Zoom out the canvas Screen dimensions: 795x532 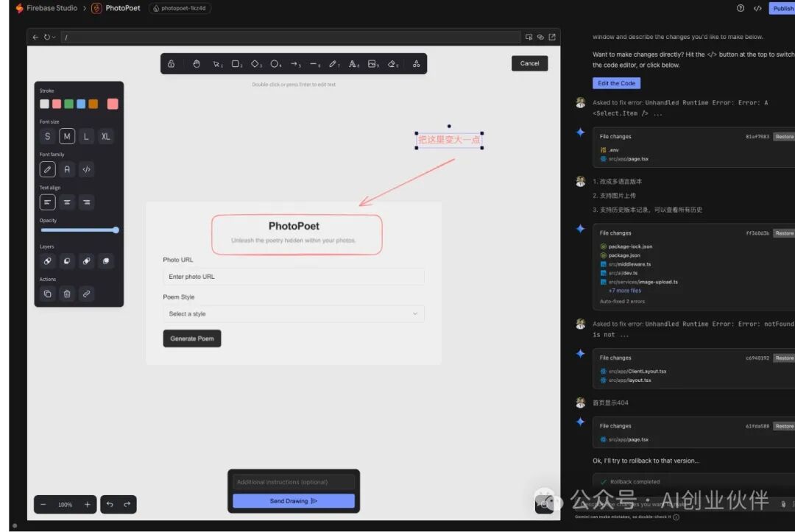coord(43,505)
